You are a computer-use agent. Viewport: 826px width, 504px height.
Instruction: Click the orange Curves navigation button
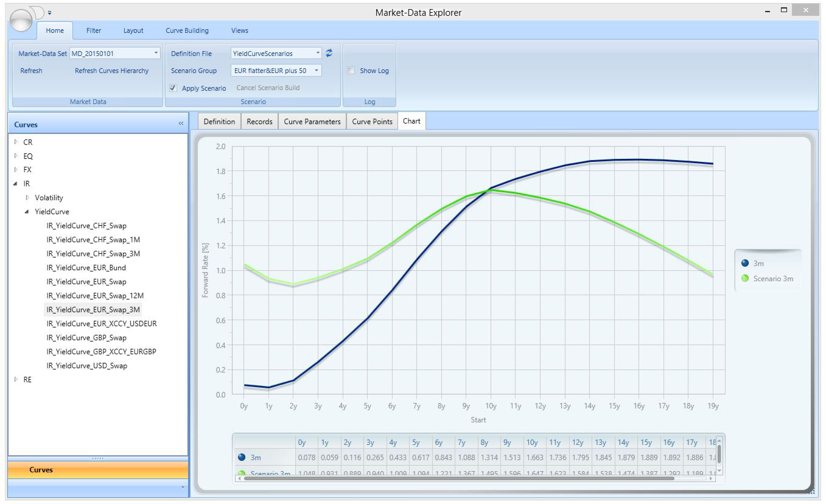(x=98, y=470)
